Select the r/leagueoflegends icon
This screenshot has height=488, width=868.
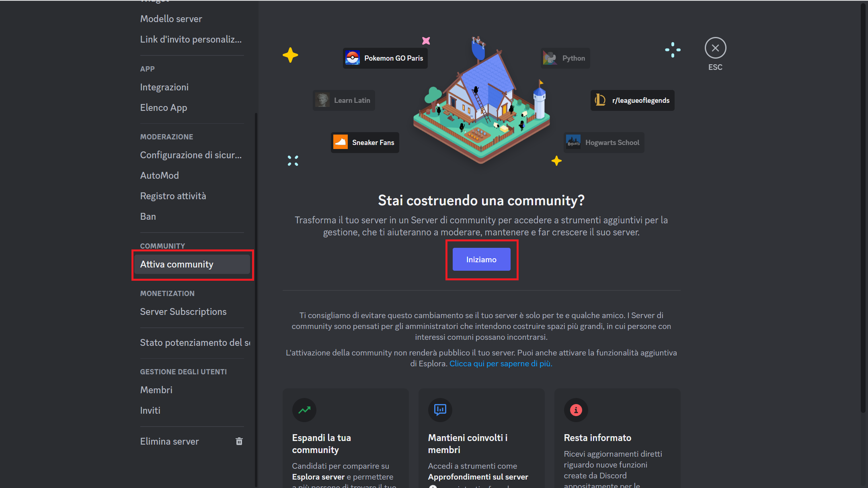[x=600, y=100]
